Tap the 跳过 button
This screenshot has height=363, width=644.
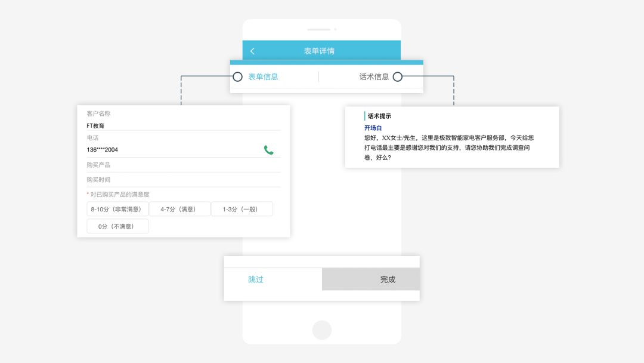(256, 279)
